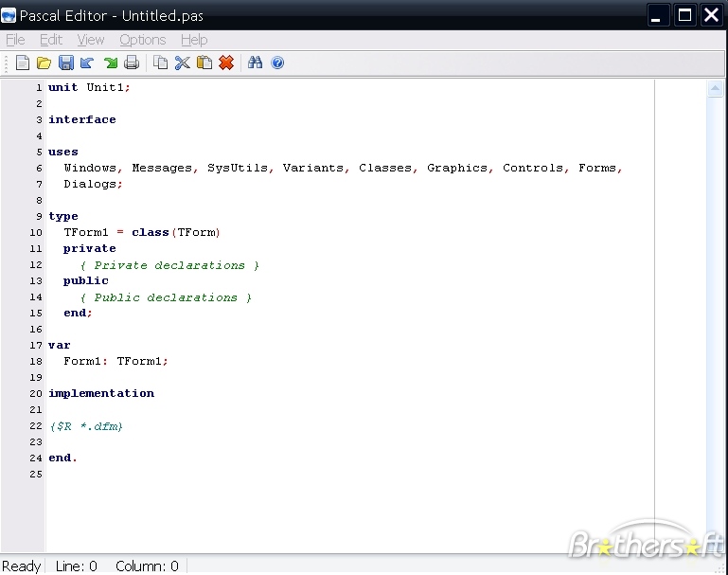Image resolution: width=728 pixels, height=575 pixels.
Task: Click the 'uses' keyword
Action: coord(63,153)
